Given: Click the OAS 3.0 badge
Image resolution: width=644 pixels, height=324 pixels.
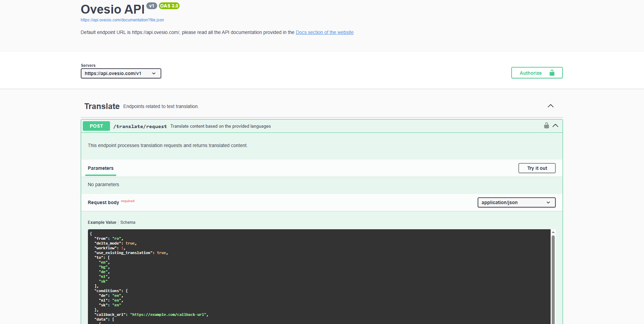Looking at the screenshot, I should [169, 6].
